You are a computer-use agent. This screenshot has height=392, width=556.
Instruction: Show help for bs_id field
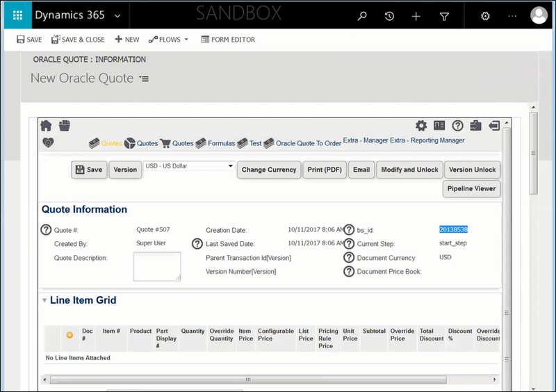(x=349, y=230)
